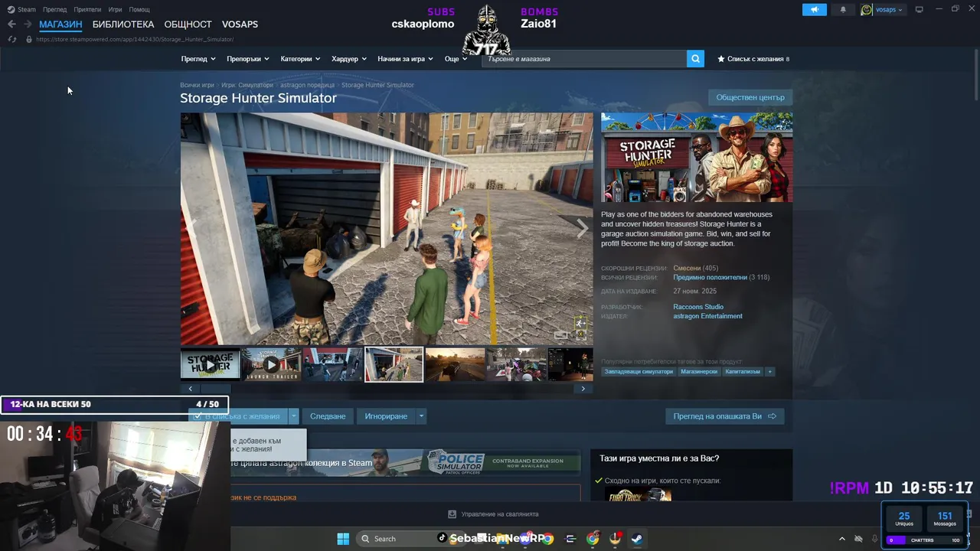Toggle the In Wishlist checkbox button

coord(238,416)
